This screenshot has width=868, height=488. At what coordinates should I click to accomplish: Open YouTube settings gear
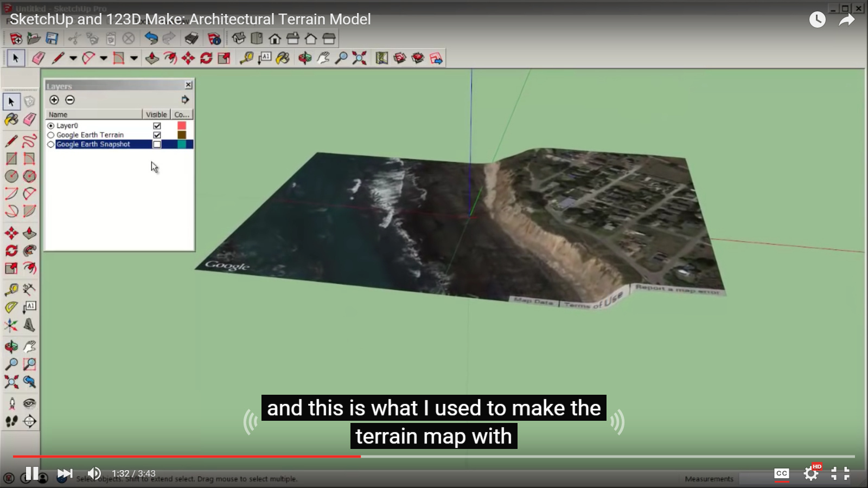coord(811,473)
